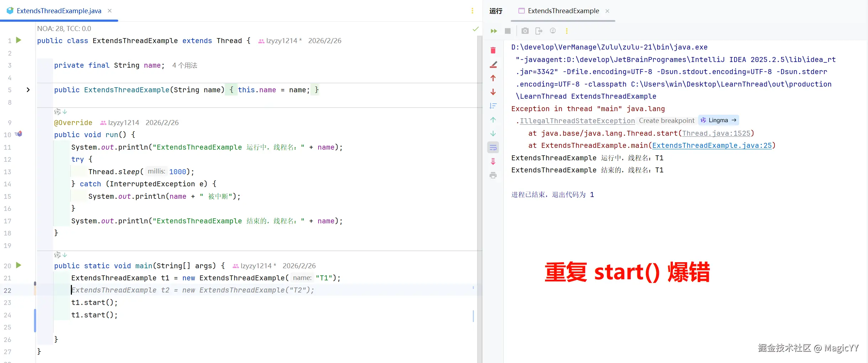Click NOA: 28, TCC: 0.0 metrics hint

pos(64,28)
